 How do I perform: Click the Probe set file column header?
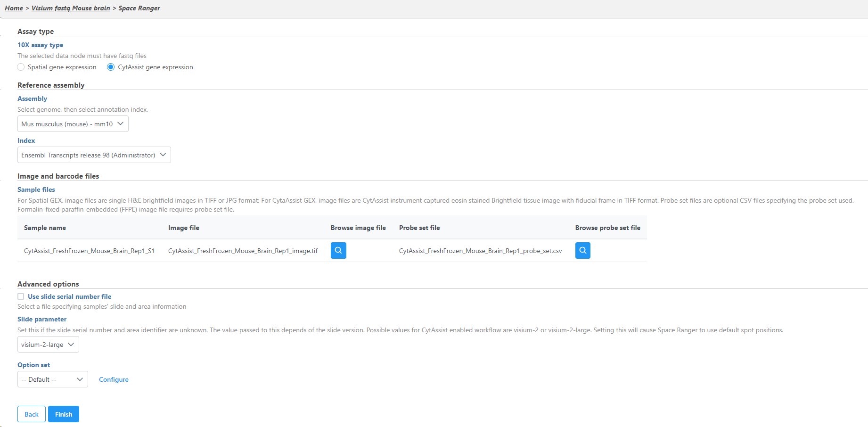pos(419,228)
